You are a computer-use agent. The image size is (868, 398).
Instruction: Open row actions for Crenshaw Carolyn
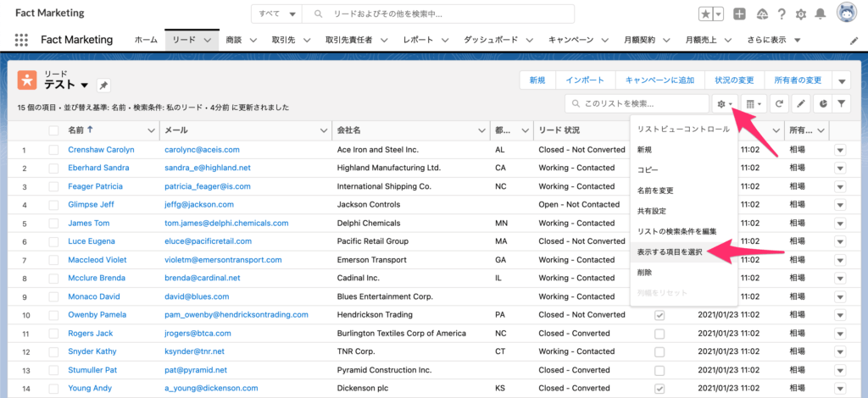840,150
